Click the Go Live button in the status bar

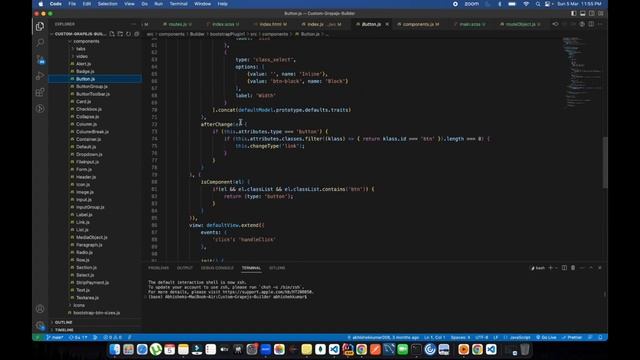pyautogui.click(x=546, y=338)
